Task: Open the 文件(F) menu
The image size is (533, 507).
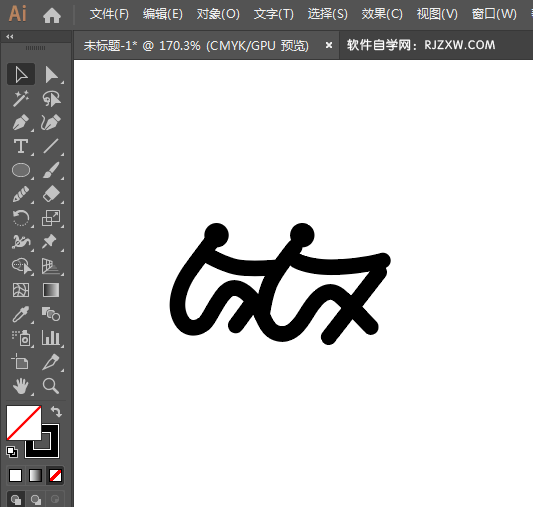Action: pyautogui.click(x=109, y=14)
